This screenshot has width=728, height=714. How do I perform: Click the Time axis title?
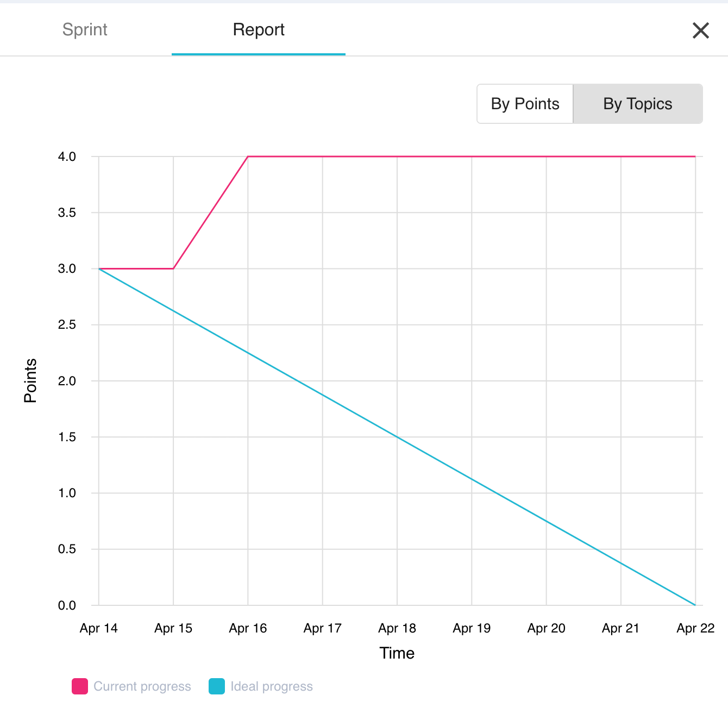[397, 653]
